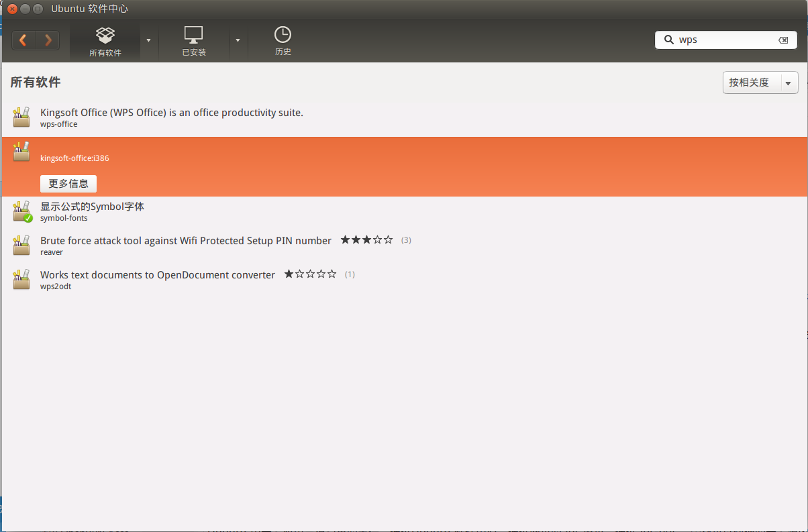Click the star rating of reaver

(366, 240)
